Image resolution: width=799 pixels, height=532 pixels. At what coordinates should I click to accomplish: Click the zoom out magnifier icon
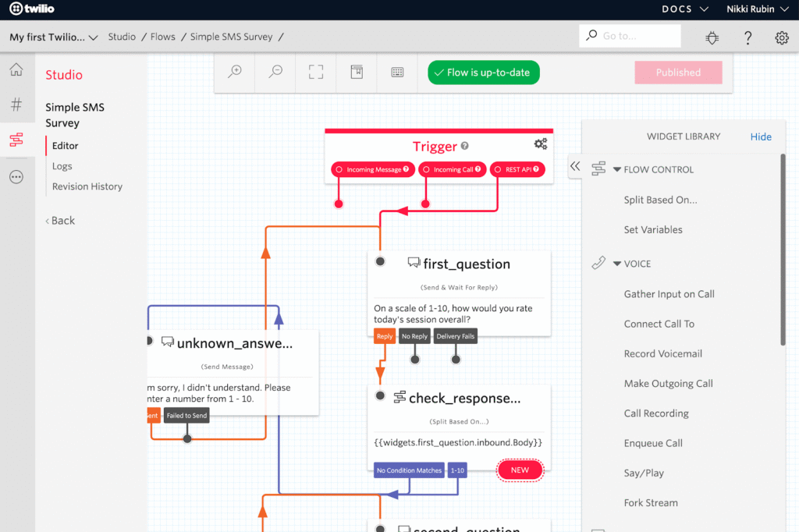[275, 72]
